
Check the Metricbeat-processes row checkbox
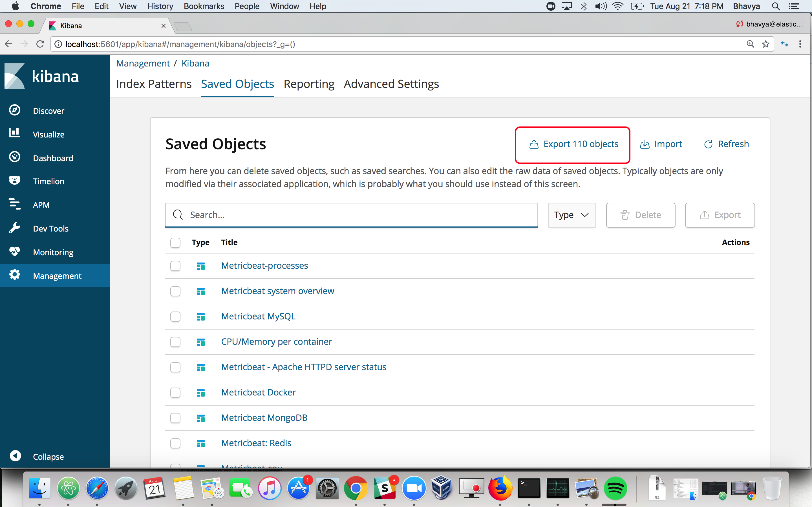pos(175,266)
